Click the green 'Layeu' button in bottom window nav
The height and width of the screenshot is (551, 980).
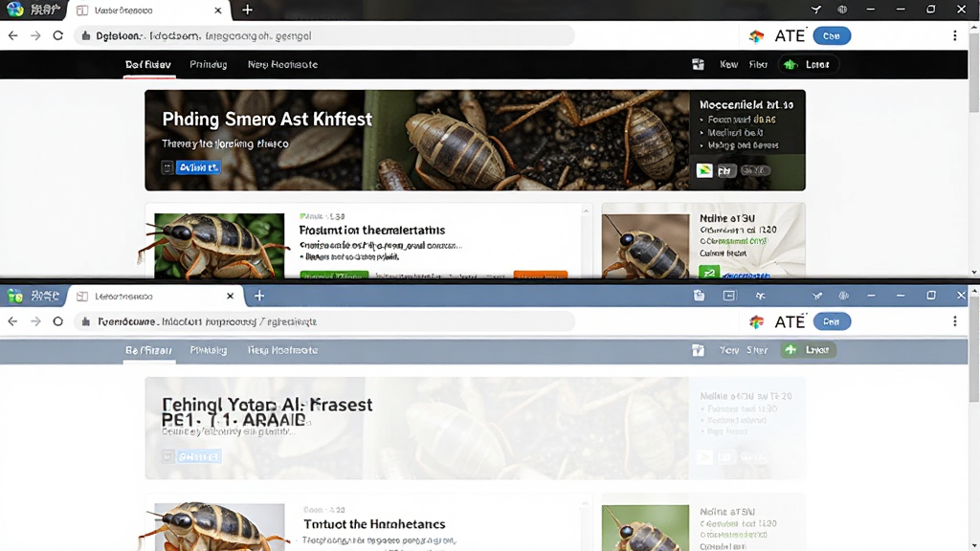(808, 350)
